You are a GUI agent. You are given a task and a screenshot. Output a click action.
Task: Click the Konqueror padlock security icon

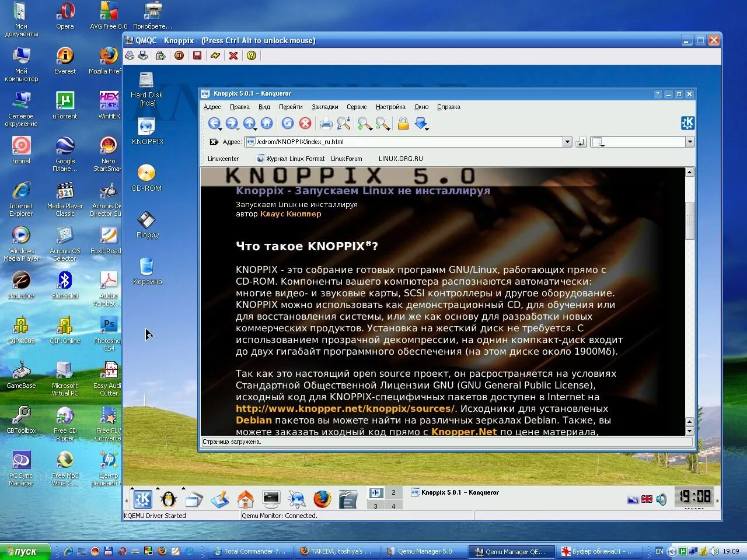tap(403, 123)
